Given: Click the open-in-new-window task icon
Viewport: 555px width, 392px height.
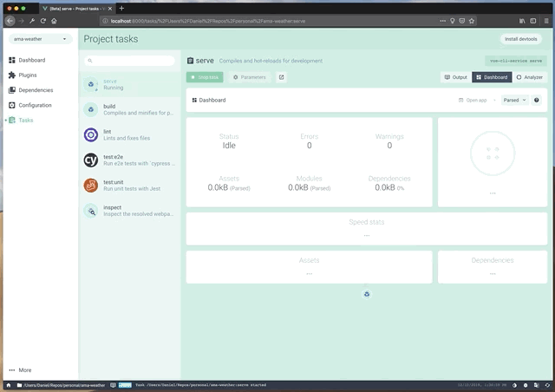Looking at the screenshot, I should point(281,77).
